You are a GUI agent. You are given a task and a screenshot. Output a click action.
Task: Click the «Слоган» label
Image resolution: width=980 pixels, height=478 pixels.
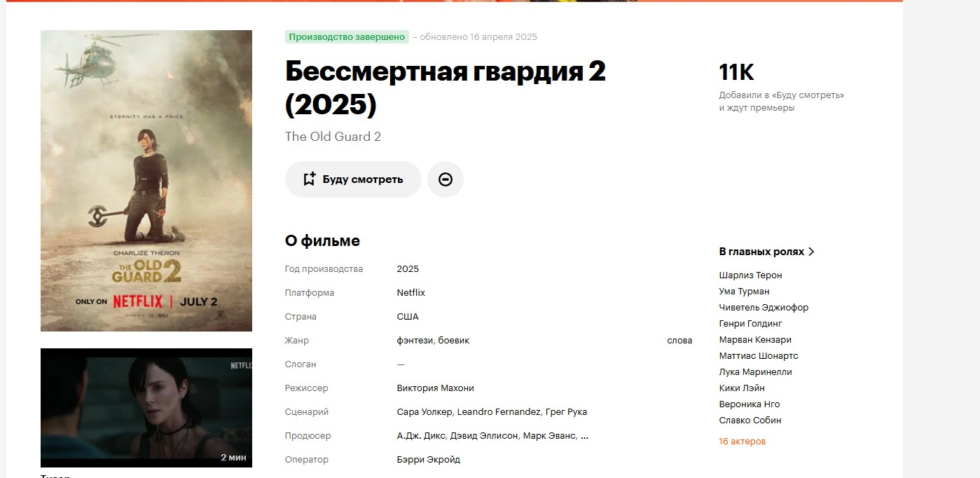tap(301, 364)
